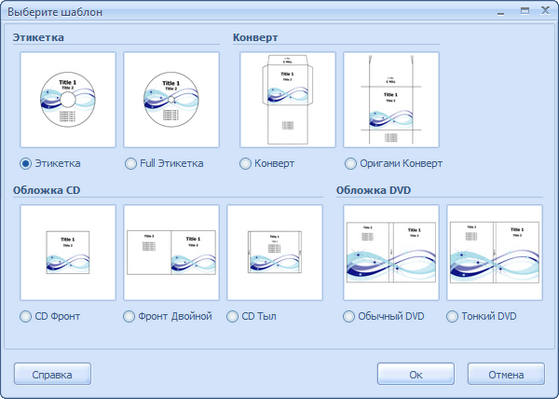Open help with the Справка button
The image size is (559, 399).
52,374
